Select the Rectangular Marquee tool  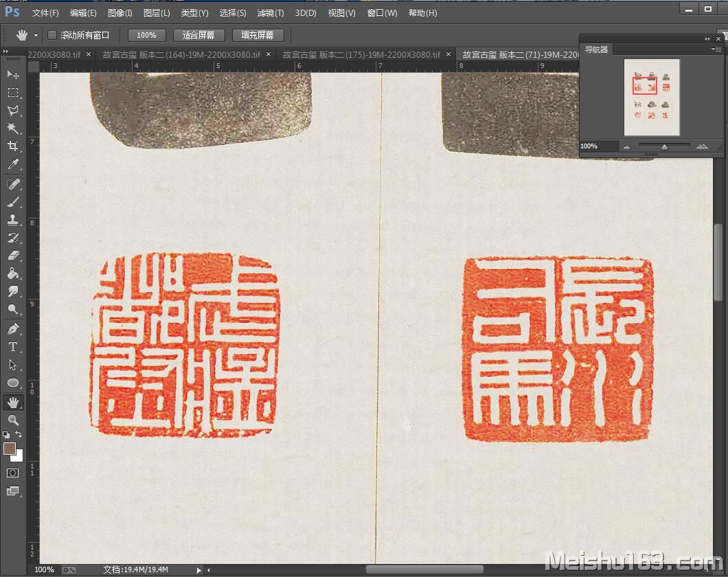[13, 92]
